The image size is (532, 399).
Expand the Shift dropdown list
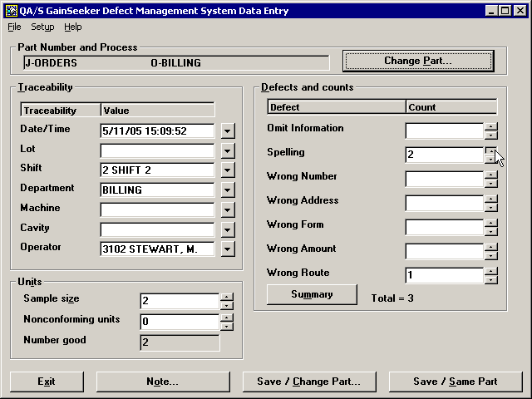tap(229, 170)
